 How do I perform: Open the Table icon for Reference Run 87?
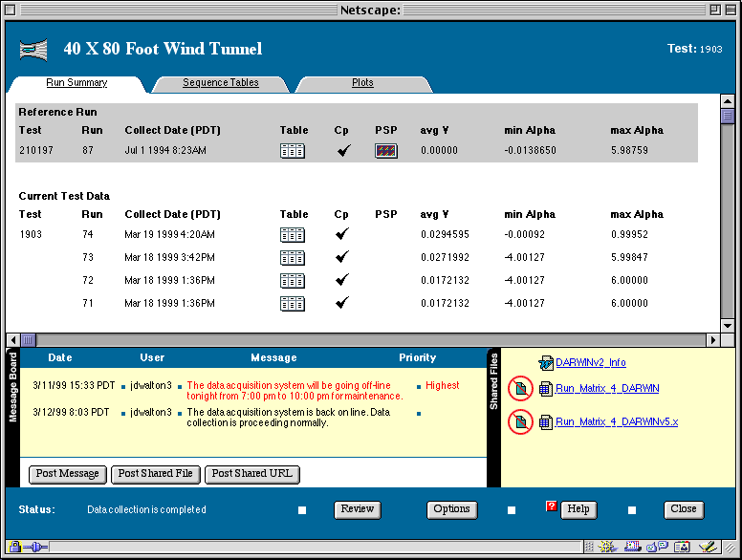292,150
